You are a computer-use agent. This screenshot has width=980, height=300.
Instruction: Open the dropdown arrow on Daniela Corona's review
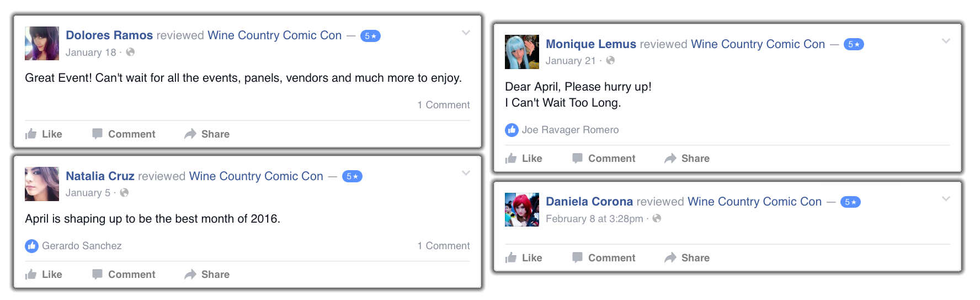[946, 199]
